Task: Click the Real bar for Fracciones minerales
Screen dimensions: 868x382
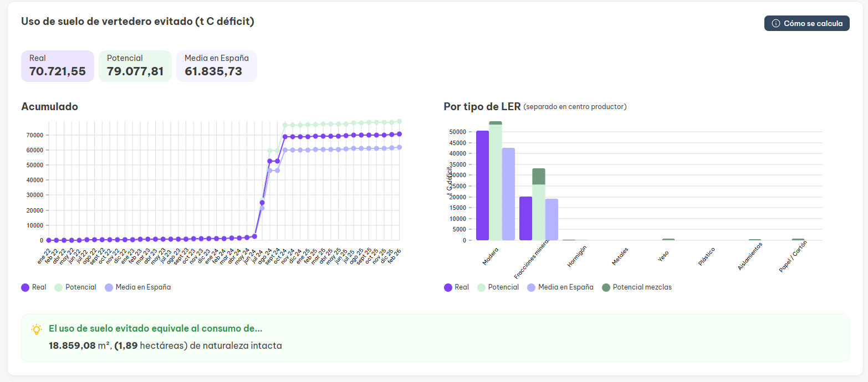Action: tap(525, 218)
